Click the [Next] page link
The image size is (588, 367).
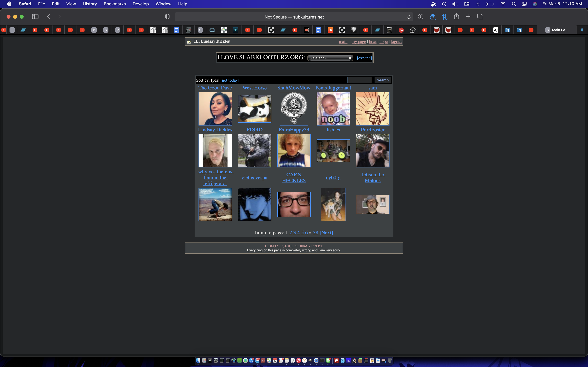tap(326, 232)
